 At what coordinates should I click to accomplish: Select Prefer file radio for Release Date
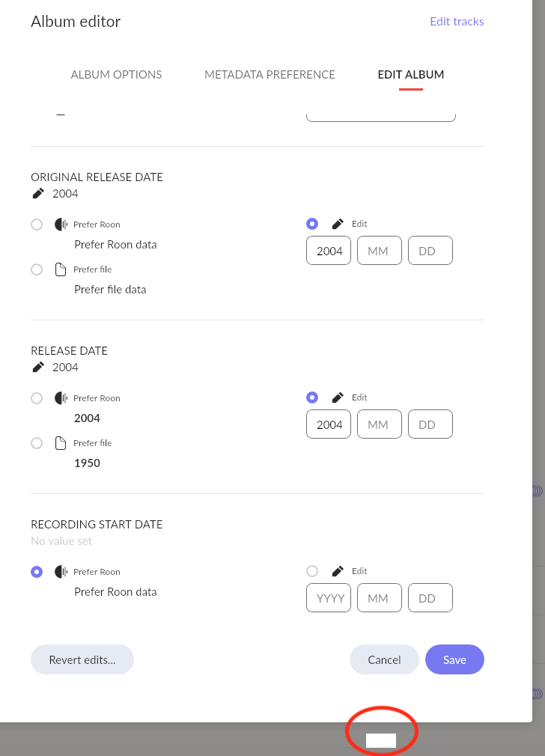pyautogui.click(x=37, y=443)
